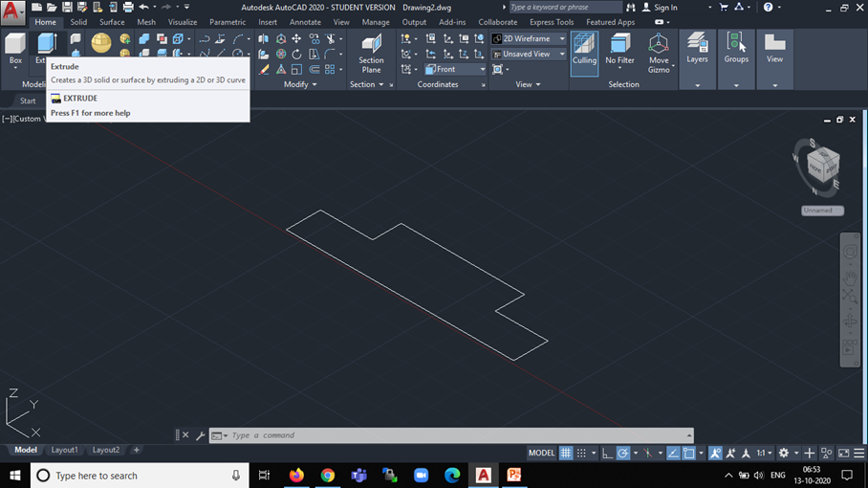Select the Move Gizmo tool
868x488 pixels.
pos(659,54)
